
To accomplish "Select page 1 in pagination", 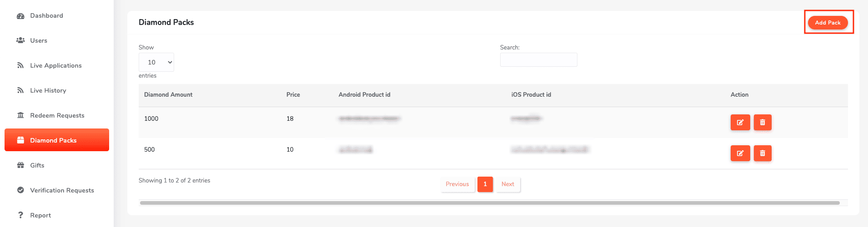I will (x=485, y=184).
